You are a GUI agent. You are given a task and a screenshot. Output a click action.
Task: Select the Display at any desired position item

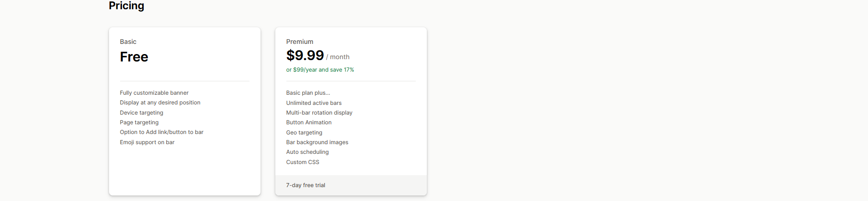pyautogui.click(x=160, y=103)
